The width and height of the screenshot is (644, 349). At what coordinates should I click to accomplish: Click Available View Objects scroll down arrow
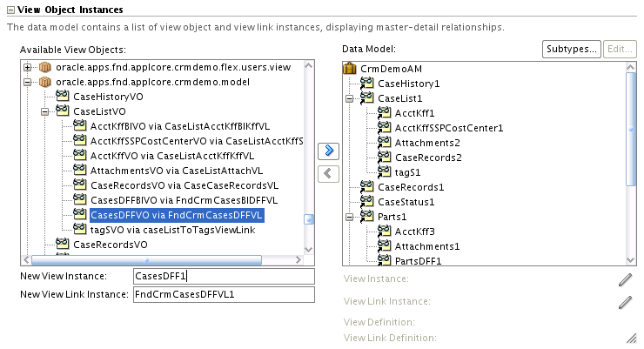[x=309, y=250]
